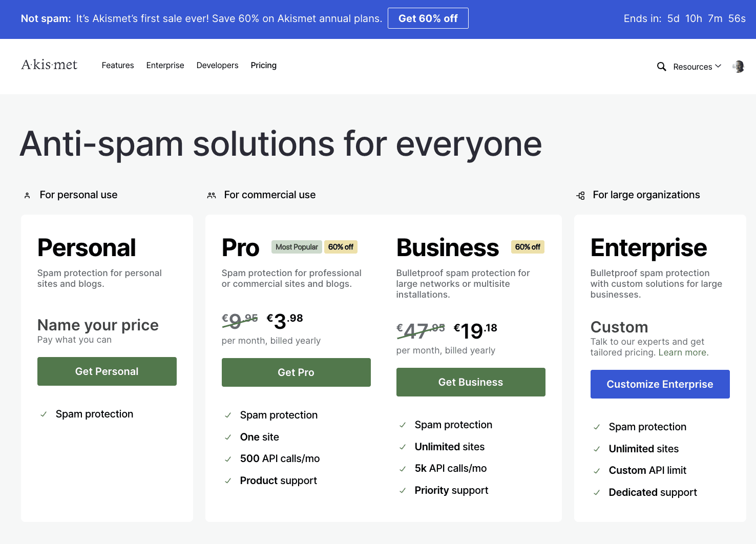Go to the Developers page

(217, 65)
